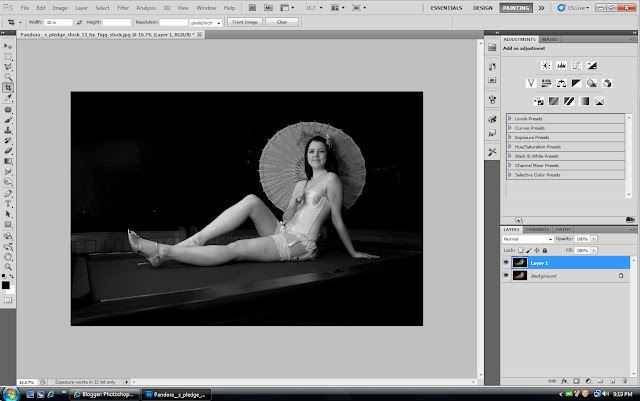Select the Lasso tool
The height and width of the screenshot is (401, 640).
click(8, 66)
